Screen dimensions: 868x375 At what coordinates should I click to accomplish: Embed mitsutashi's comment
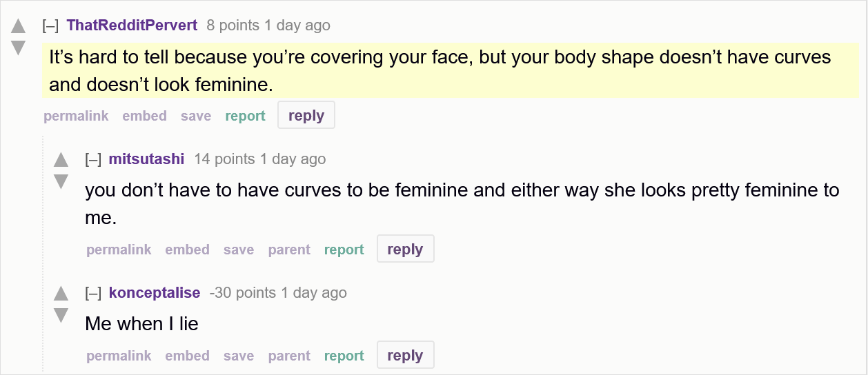[187, 250]
